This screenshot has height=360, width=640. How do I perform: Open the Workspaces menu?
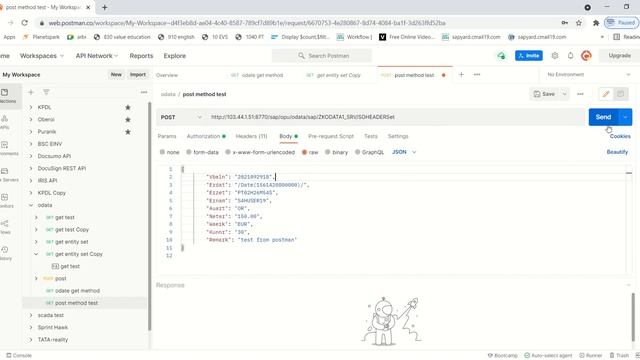(42, 56)
